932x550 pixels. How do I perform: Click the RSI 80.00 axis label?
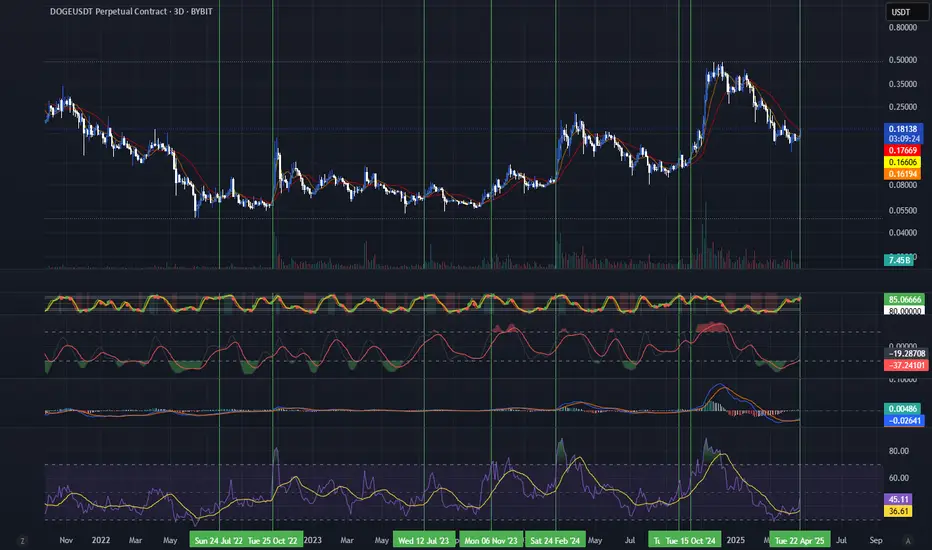click(898, 451)
